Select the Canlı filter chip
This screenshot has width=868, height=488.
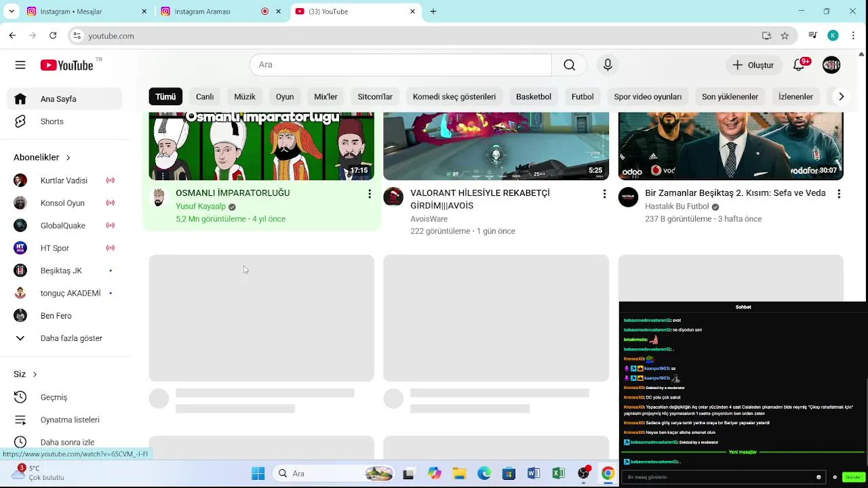(205, 97)
